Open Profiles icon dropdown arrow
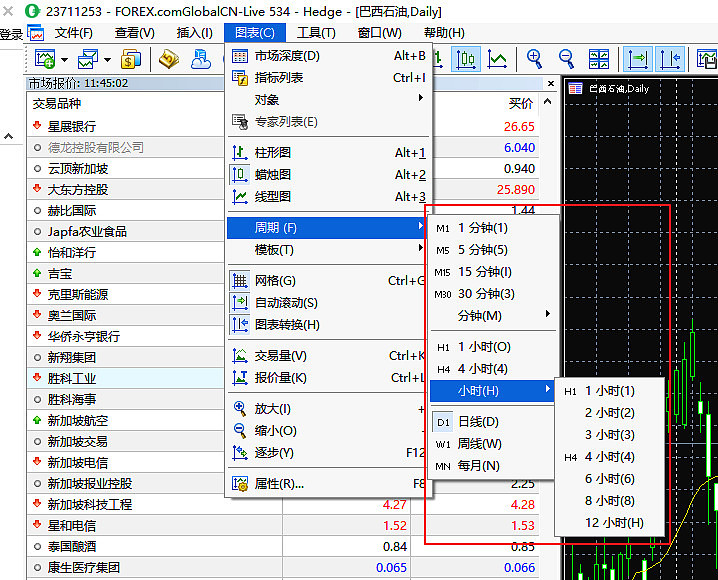This screenshot has width=718, height=580. 107,60
